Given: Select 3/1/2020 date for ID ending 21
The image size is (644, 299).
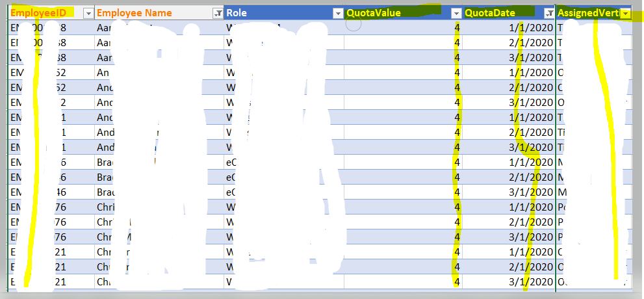Looking at the screenshot, I should (532, 281).
